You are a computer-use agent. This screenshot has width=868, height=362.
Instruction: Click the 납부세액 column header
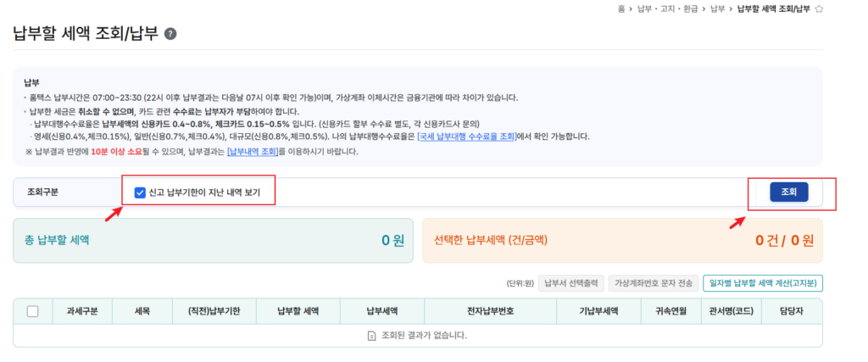point(382,311)
